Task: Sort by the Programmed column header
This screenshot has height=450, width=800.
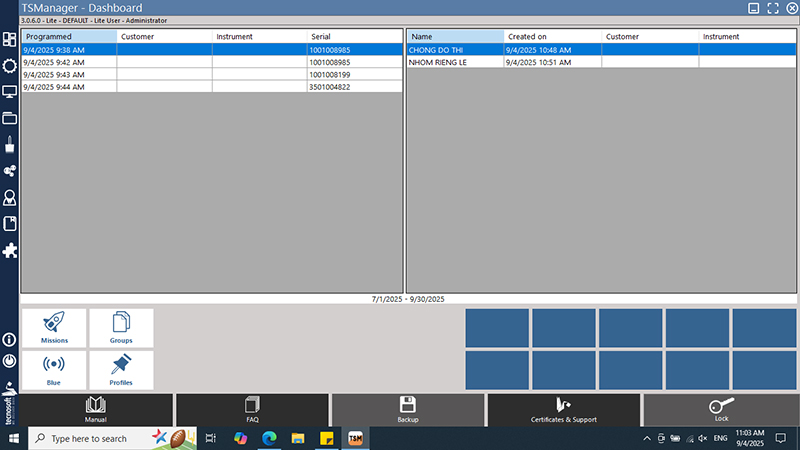Action: pos(68,37)
